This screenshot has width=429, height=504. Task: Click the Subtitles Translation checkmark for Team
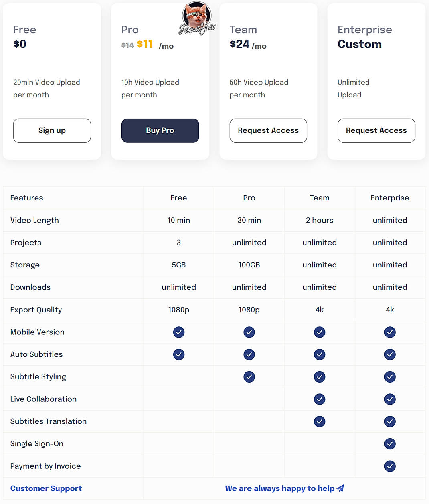(x=320, y=421)
